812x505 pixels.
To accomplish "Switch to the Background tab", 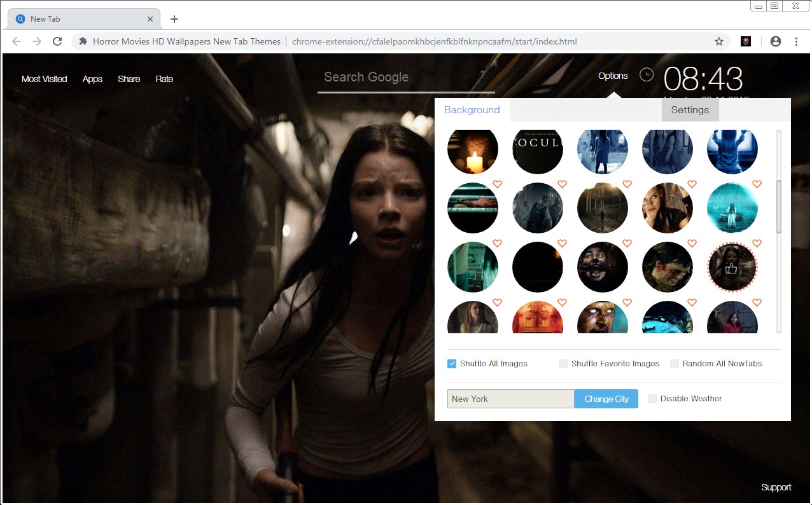I will 472,110.
